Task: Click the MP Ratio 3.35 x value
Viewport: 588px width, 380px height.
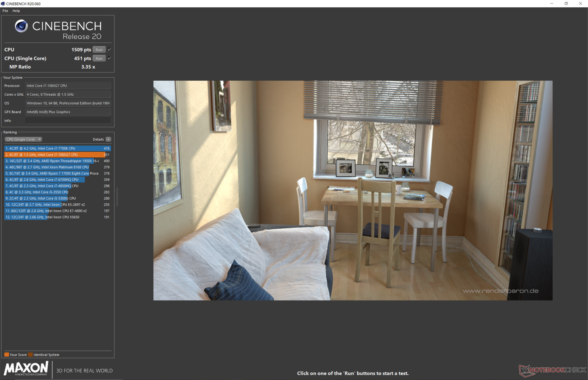Action: 88,67
